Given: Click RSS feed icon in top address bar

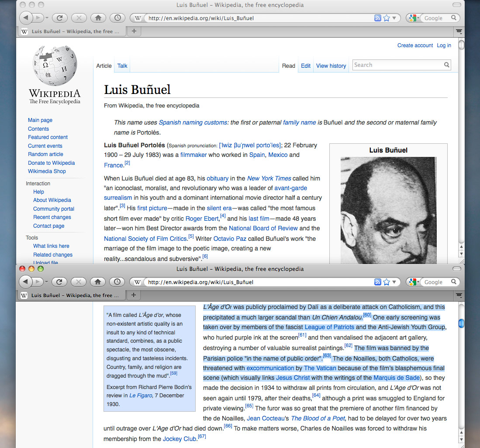Looking at the screenshot, I should (378, 18).
